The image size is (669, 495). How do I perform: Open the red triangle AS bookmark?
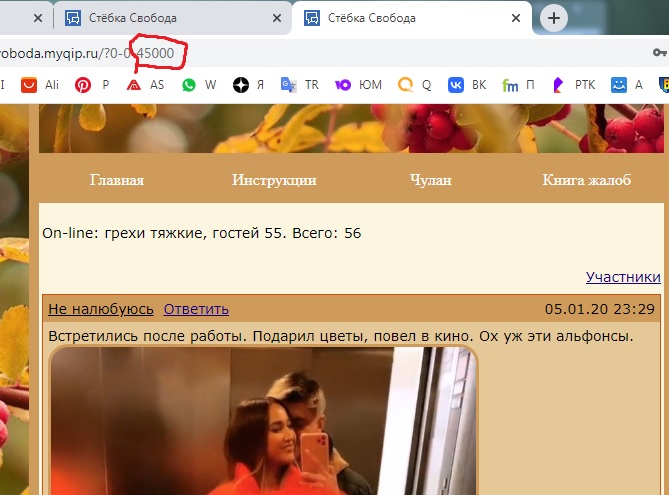coord(145,85)
